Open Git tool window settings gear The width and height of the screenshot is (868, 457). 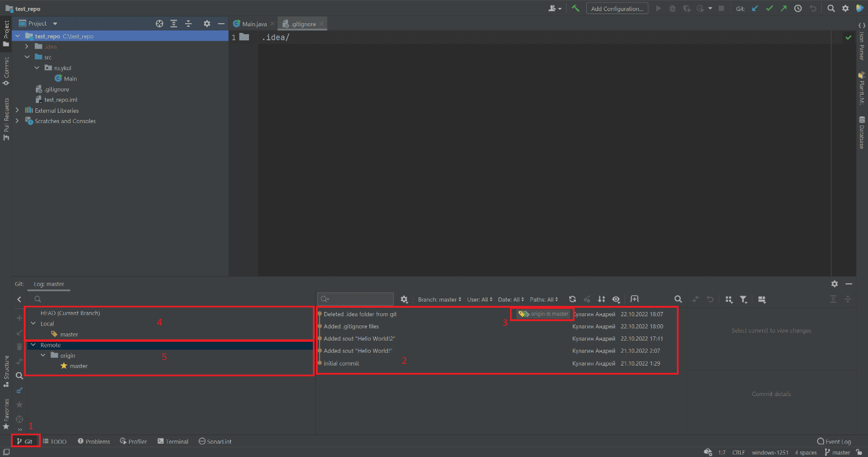coord(835,284)
